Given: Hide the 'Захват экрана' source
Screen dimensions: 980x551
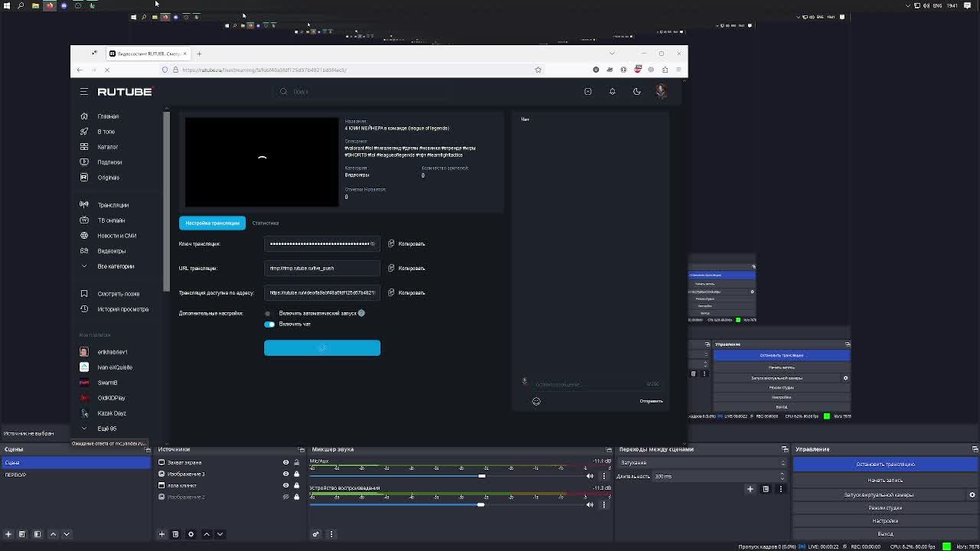Looking at the screenshot, I should (x=286, y=462).
